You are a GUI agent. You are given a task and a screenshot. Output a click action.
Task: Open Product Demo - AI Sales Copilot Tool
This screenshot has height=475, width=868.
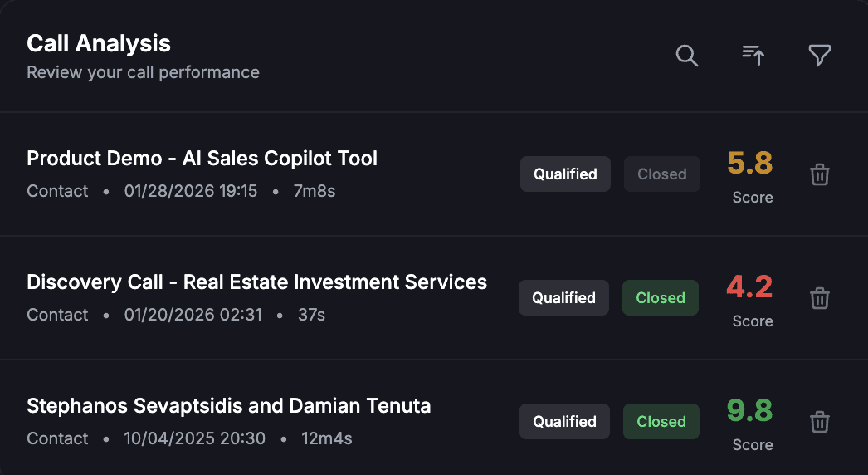pyautogui.click(x=202, y=159)
